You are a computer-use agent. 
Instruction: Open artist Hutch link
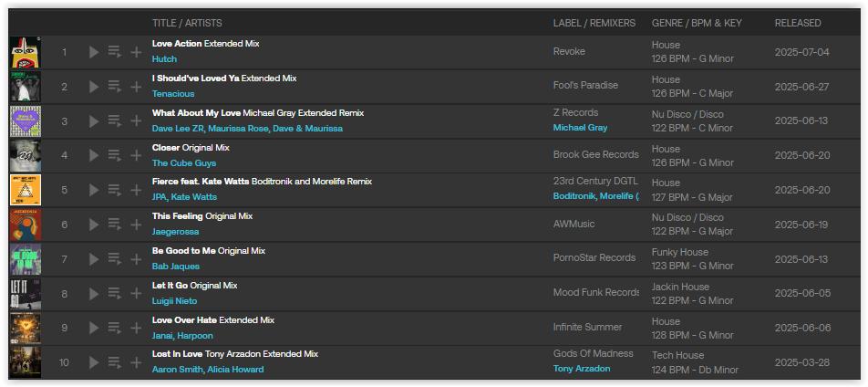(x=164, y=58)
